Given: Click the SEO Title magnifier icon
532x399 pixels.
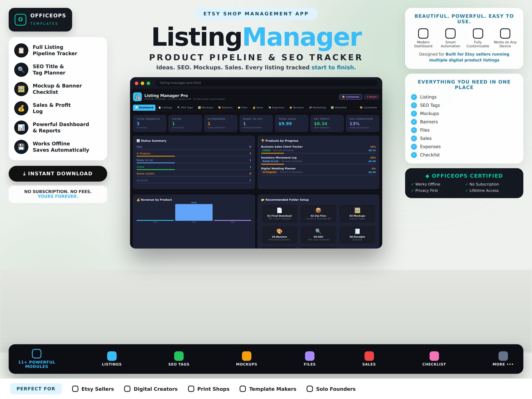Looking at the screenshot, I should pyautogui.click(x=21, y=70).
